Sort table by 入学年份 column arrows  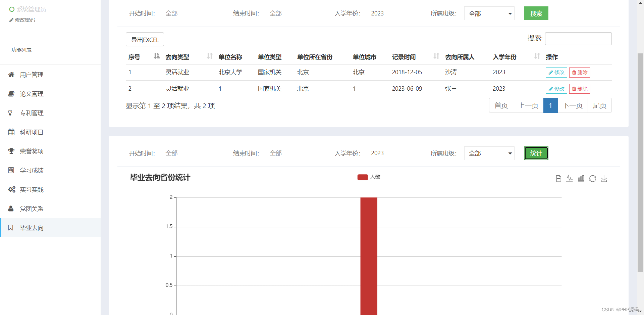click(x=537, y=56)
